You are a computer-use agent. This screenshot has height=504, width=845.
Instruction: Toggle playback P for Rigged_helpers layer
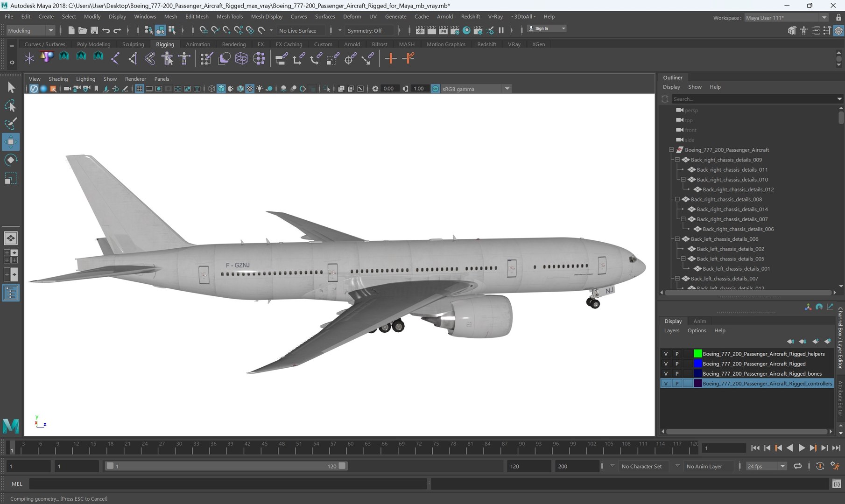point(676,354)
